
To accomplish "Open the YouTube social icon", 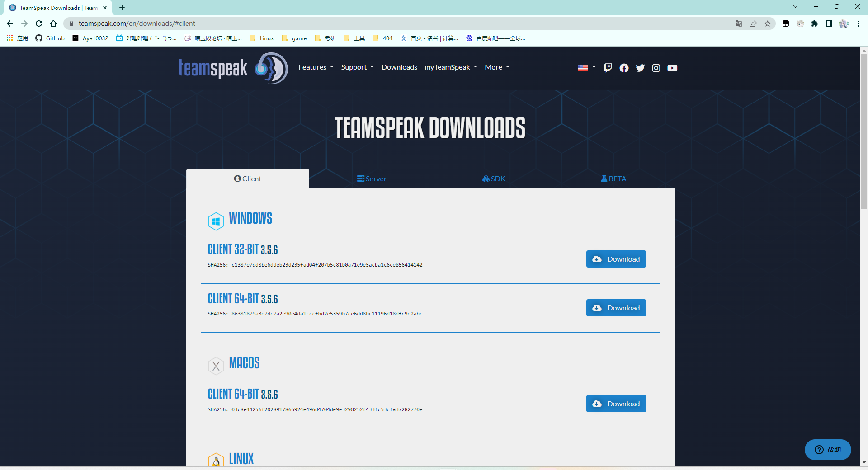I will pos(672,68).
